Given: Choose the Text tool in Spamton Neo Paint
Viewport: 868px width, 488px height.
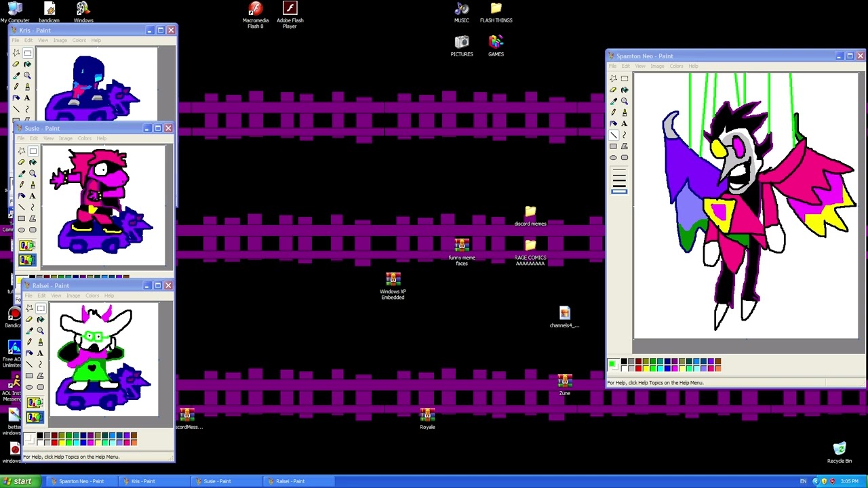Looking at the screenshot, I should (x=625, y=123).
